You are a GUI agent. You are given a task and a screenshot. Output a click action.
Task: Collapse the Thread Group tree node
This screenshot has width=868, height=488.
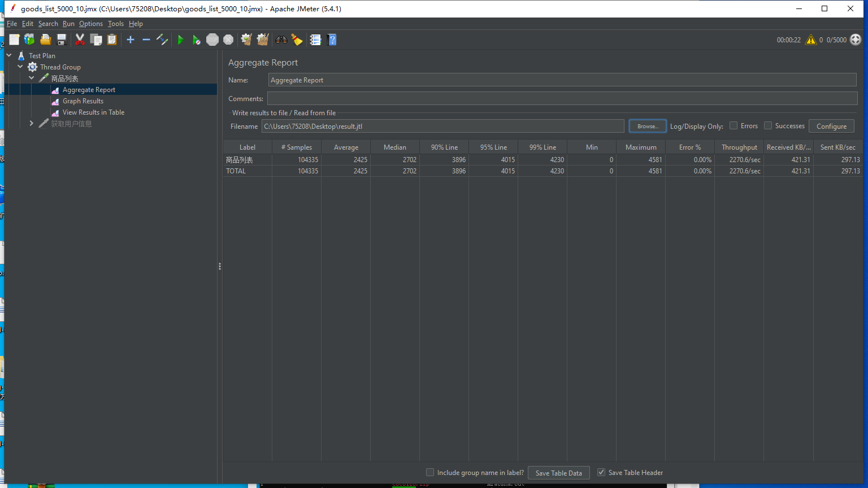(x=20, y=67)
